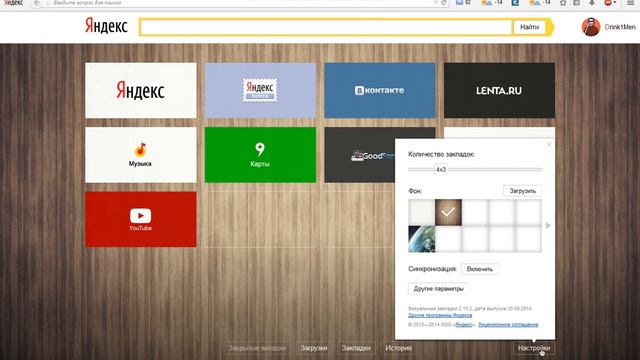Close the settings popup with the X
This screenshot has width=640, height=360.
tap(549, 144)
